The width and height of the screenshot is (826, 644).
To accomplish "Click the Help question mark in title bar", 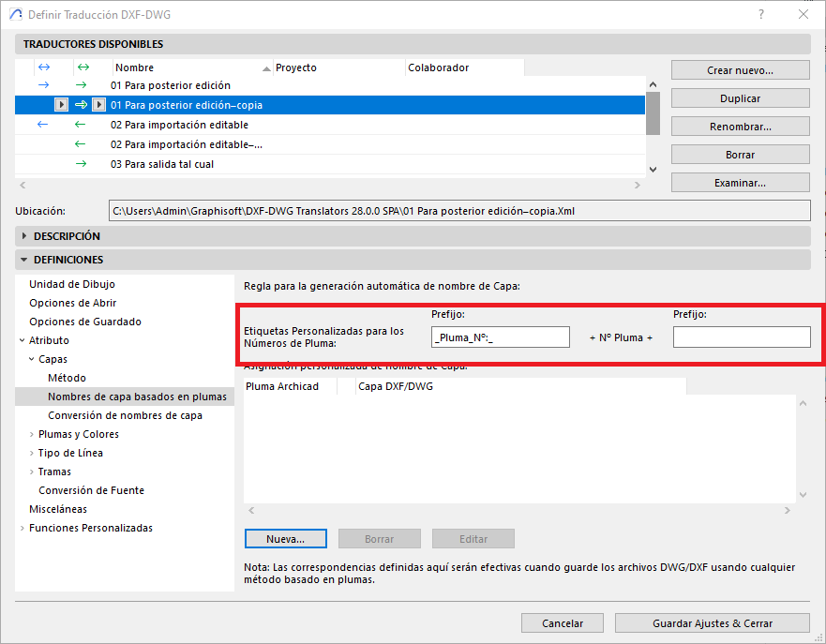I will 761,15.
